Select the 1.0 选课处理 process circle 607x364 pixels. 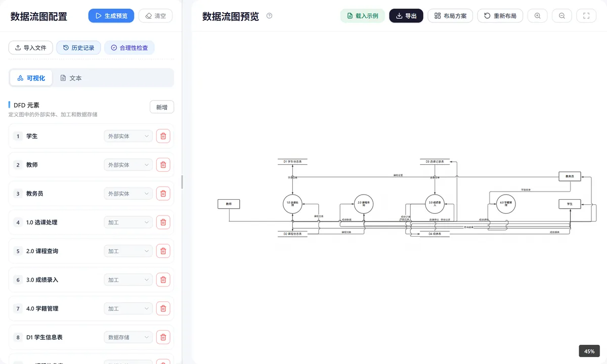coord(292,204)
